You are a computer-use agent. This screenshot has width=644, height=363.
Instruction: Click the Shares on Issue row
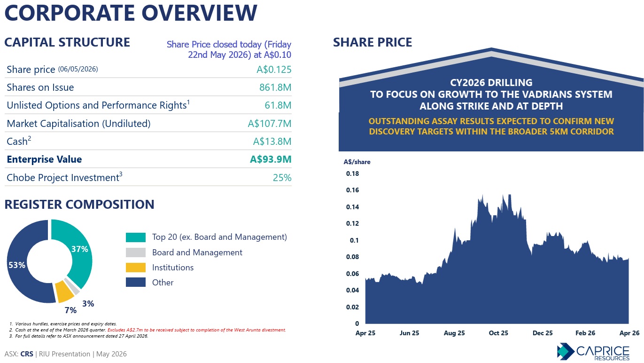pyautogui.click(x=149, y=87)
